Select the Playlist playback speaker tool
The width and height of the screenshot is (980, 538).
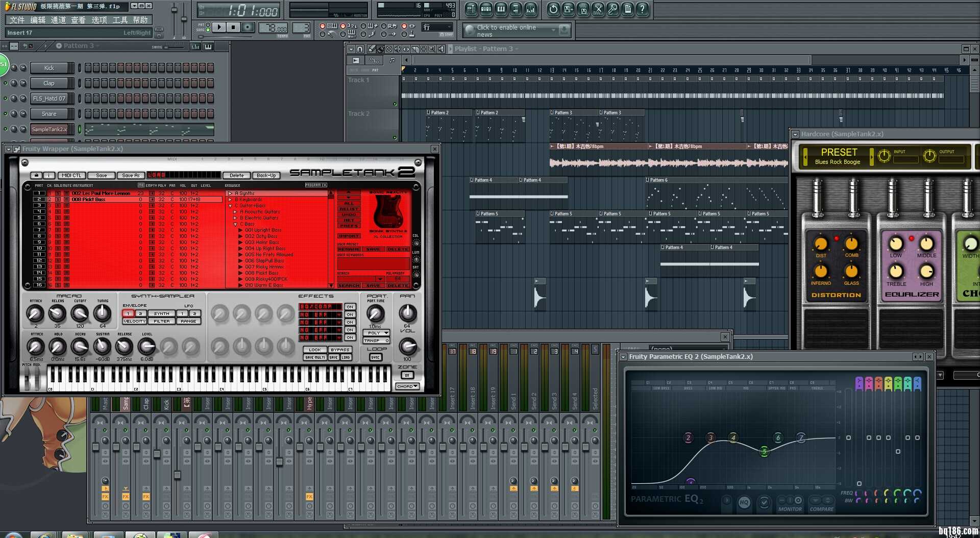click(441, 49)
